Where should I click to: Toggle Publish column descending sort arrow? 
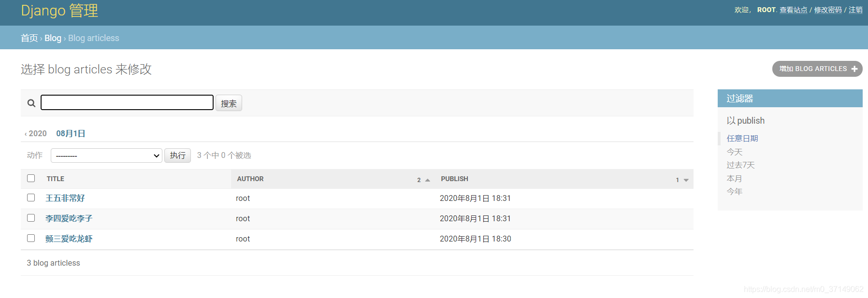(x=686, y=180)
